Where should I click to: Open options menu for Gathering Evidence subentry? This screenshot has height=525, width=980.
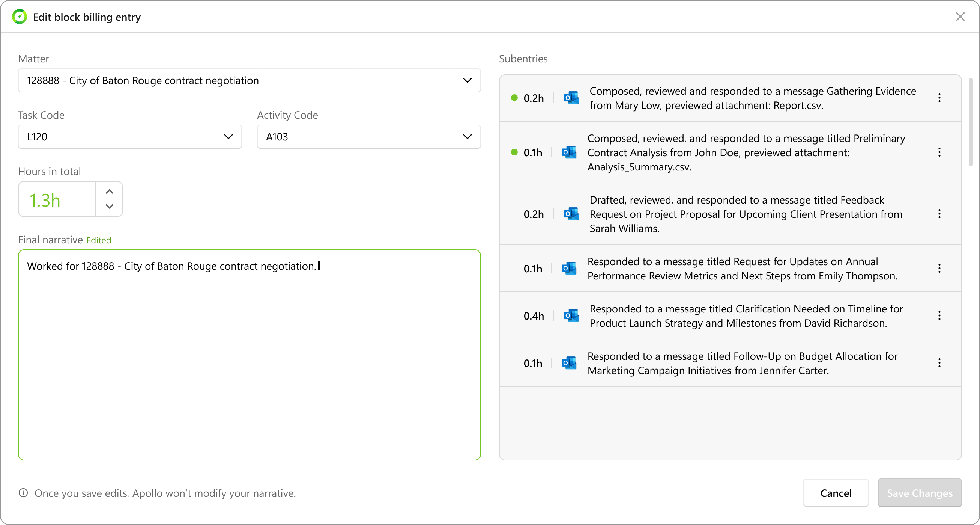[939, 98]
